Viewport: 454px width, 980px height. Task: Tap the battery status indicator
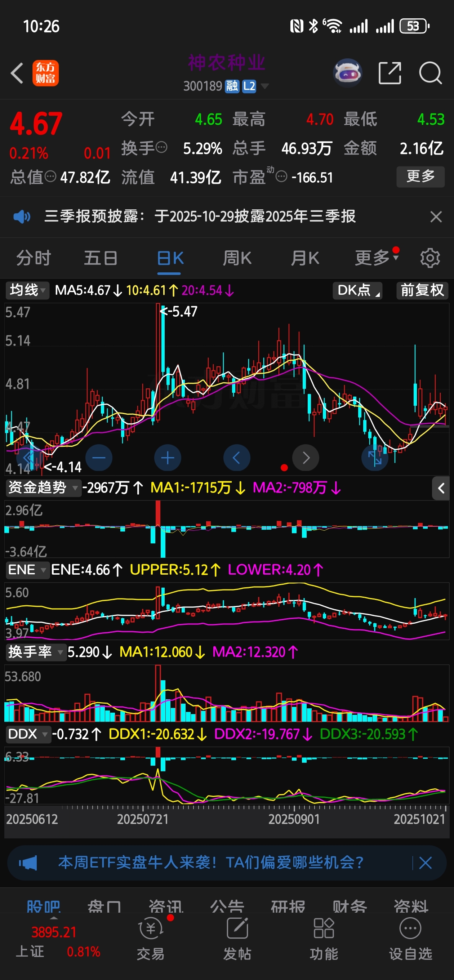pos(414,26)
